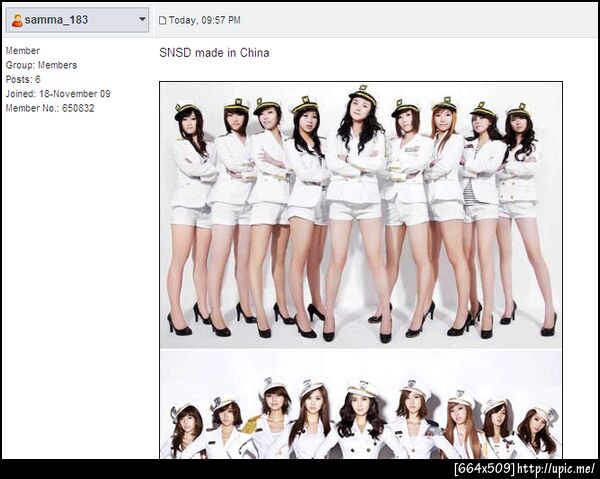Select the 'SNSD made in China' post text
600x479 pixels.
pyautogui.click(x=214, y=52)
